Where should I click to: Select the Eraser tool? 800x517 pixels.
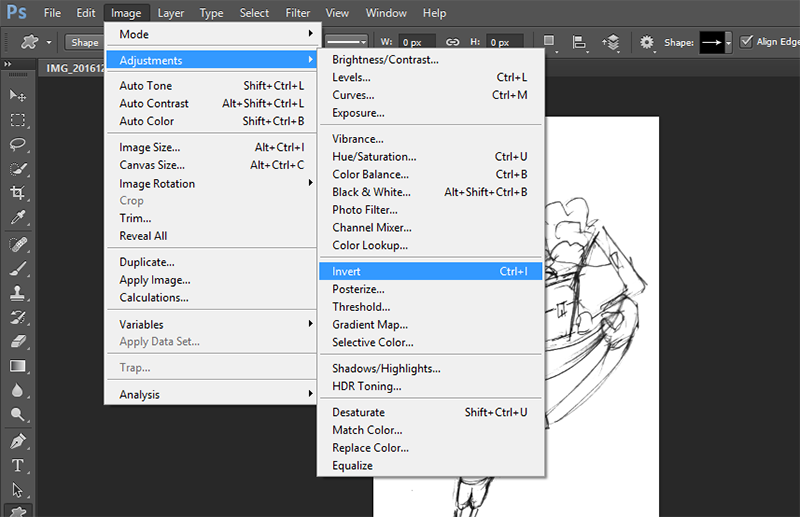(18, 341)
